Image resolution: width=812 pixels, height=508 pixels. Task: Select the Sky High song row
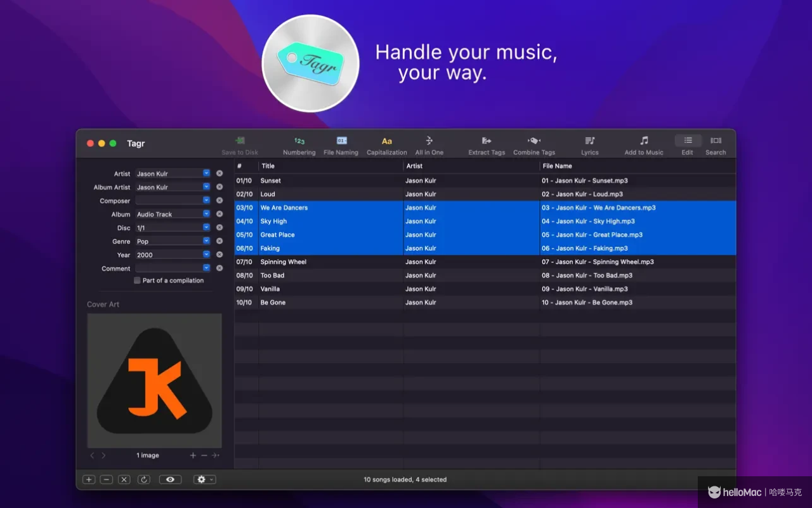point(485,221)
